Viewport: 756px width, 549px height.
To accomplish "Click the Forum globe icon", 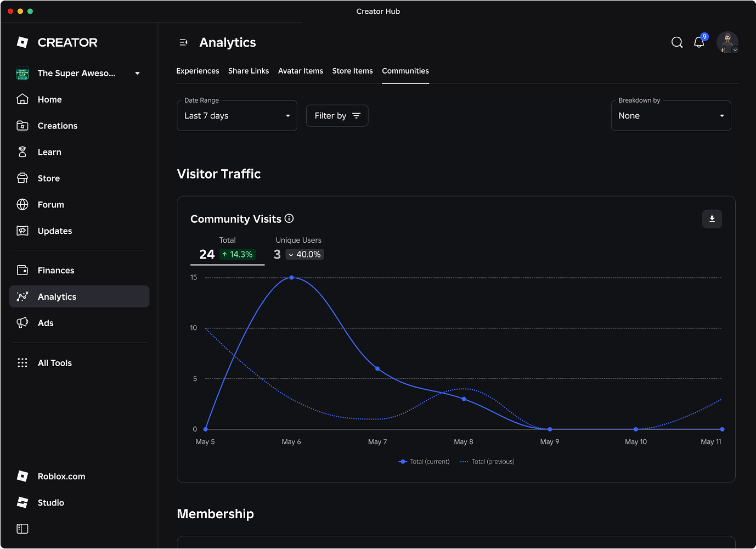I will tap(22, 205).
